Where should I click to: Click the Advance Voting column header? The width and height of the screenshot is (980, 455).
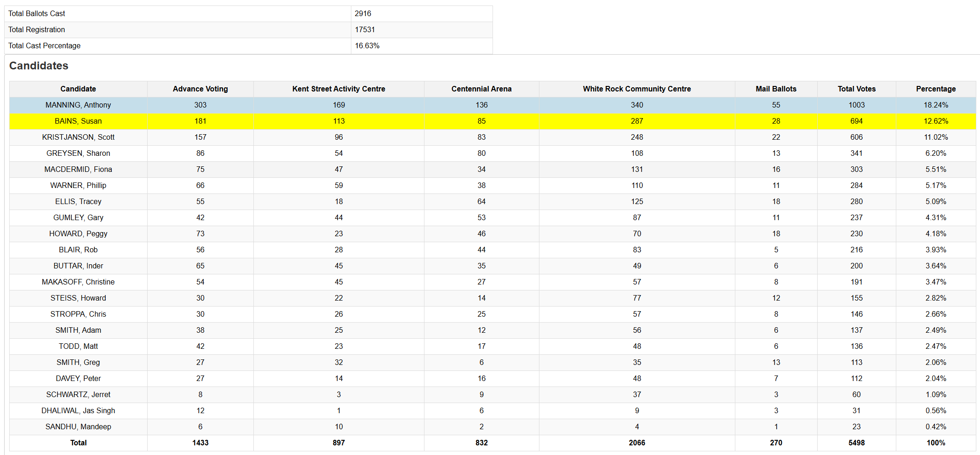[200, 89]
